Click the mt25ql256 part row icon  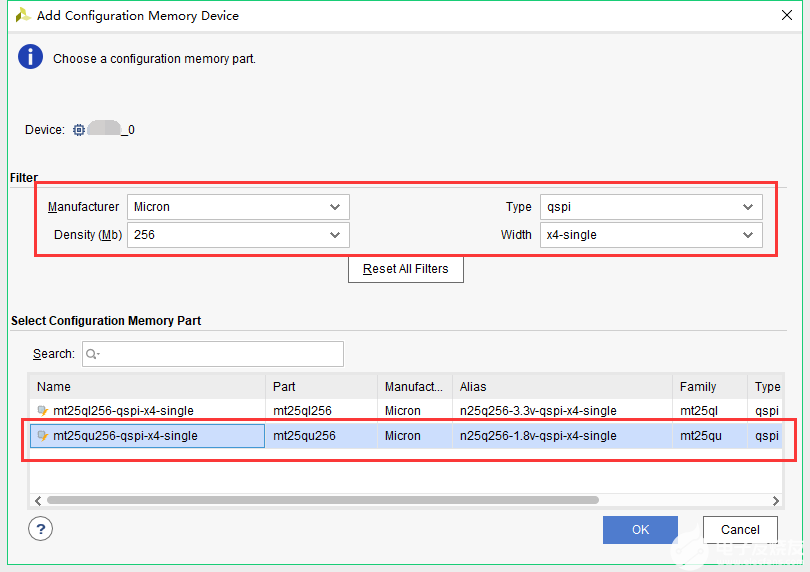(x=43, y=411)
